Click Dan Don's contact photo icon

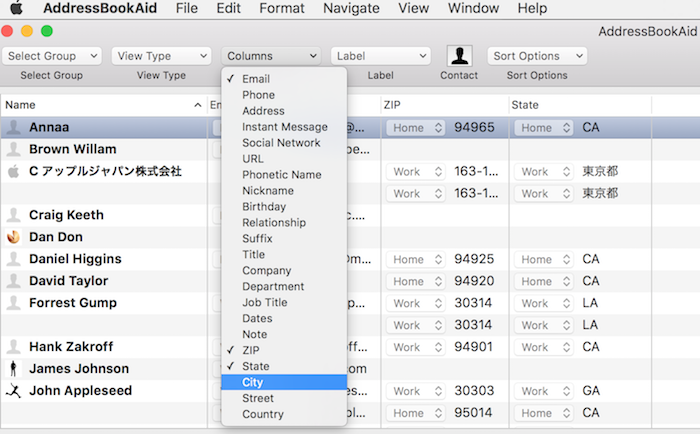[x=14, y=237]
